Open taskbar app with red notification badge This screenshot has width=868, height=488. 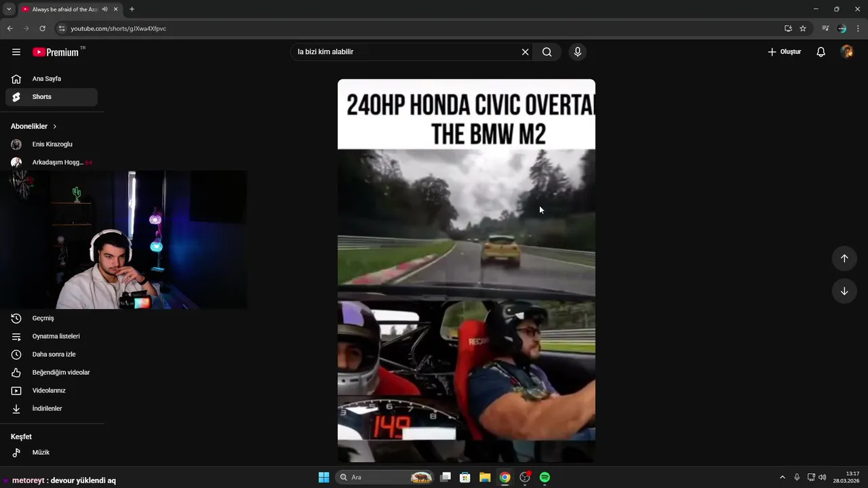[x=525, y=477]
